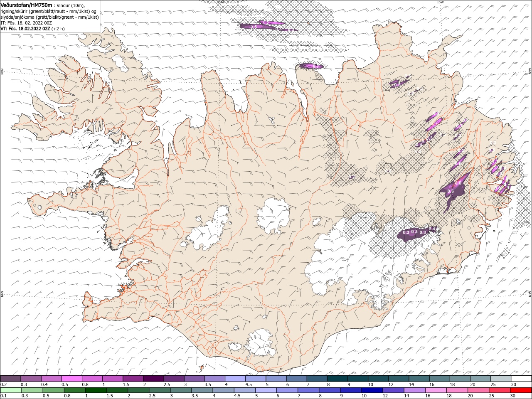Pick the lower legend swatch starting at 4
The image size is (532, 399).
(223, 390)
